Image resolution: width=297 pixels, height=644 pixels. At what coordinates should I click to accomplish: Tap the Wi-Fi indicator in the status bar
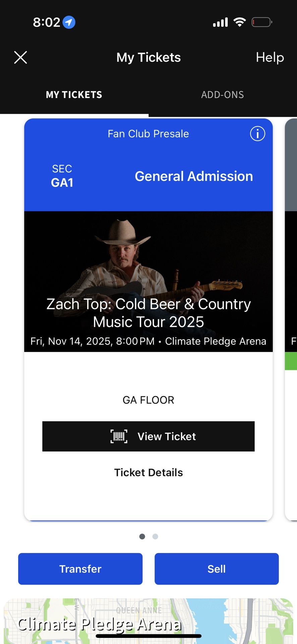point(239,22)
